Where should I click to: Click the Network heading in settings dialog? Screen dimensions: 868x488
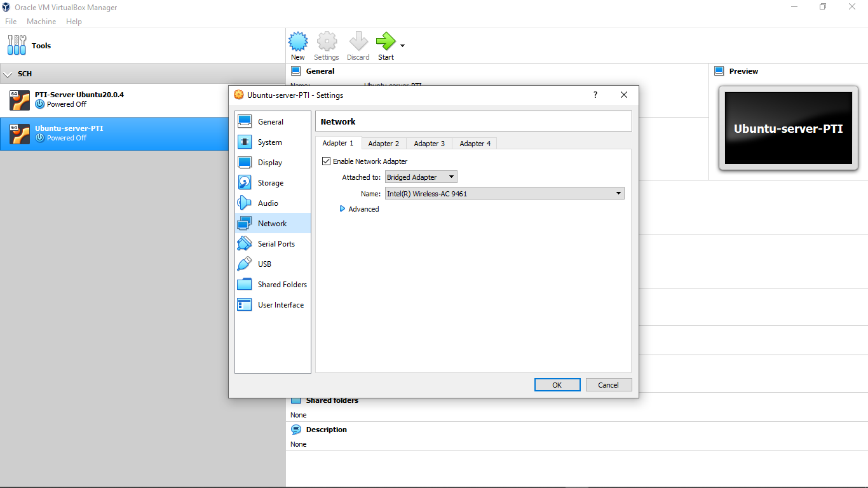click(x=338, y=121)
